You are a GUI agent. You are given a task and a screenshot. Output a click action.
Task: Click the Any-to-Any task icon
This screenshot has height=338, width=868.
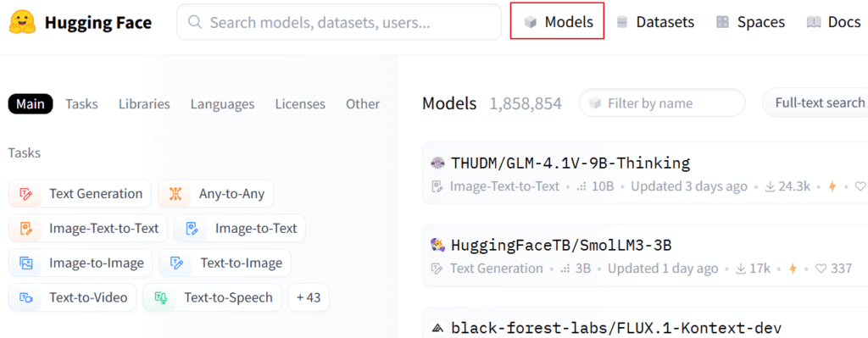coord(175,194)
